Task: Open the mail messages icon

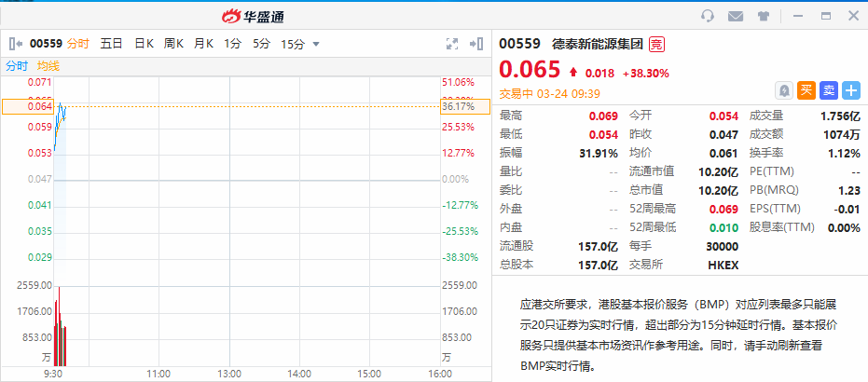Action: [735, 16]
